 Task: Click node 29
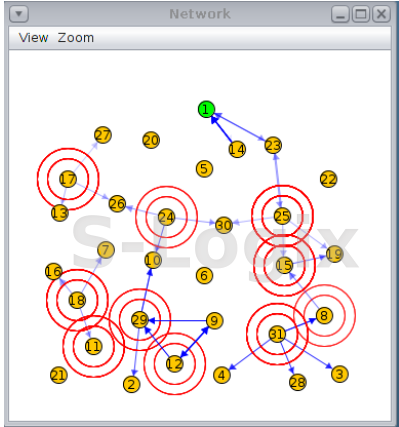[x=140, y=320]
